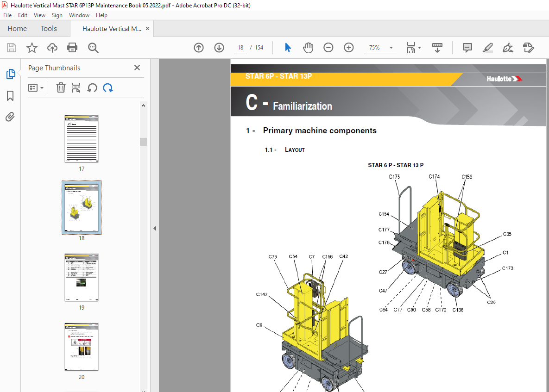Click the C142 label in diagram
The image size is (549, 392).
pos(262,294)
